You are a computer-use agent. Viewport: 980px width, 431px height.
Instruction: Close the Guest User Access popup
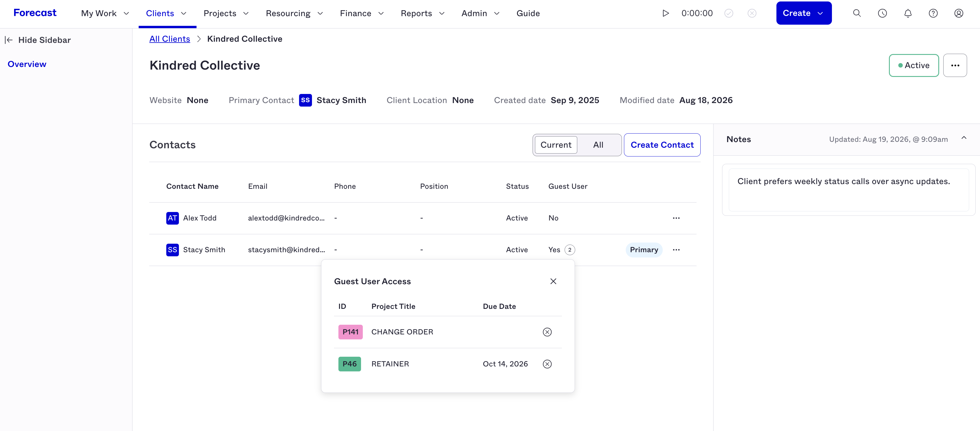(553, 281)
